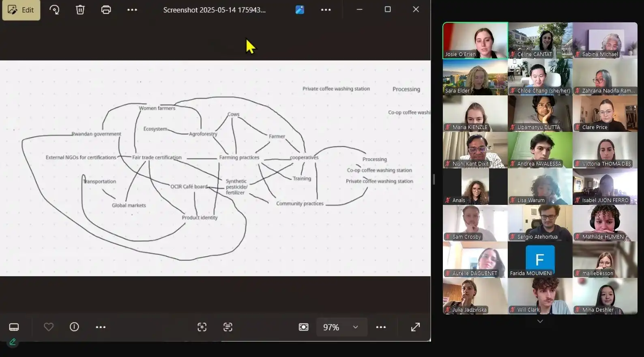Mark photo as favorite with heart

pos(49,327)
